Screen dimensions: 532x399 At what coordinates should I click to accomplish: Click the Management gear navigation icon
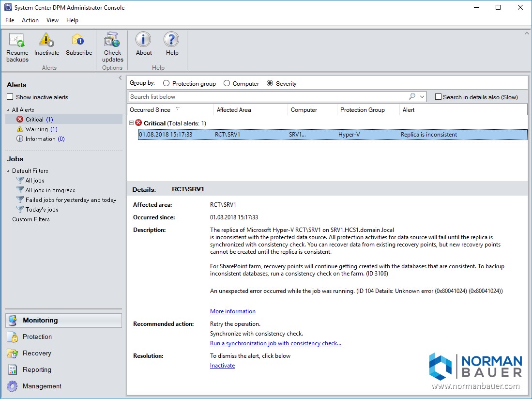coord(13,386)
